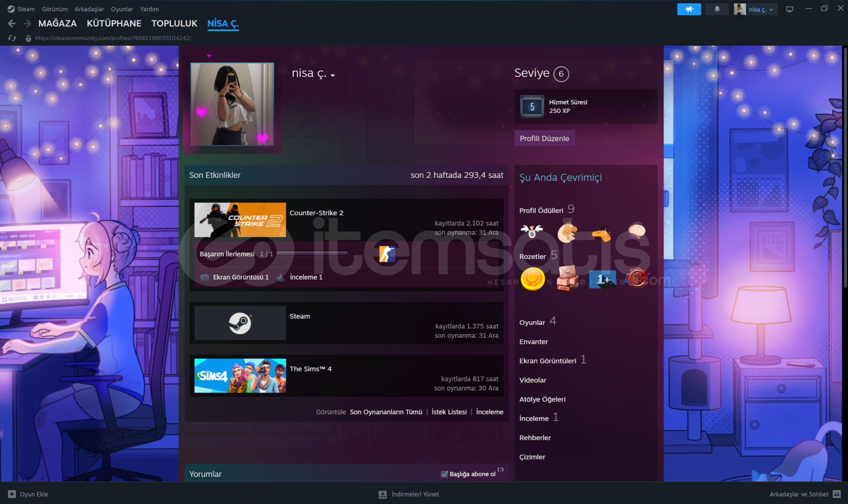Click the Profil Ödülleri heading
The height and width of the screenshot is (504, 848).
[541, 210]
